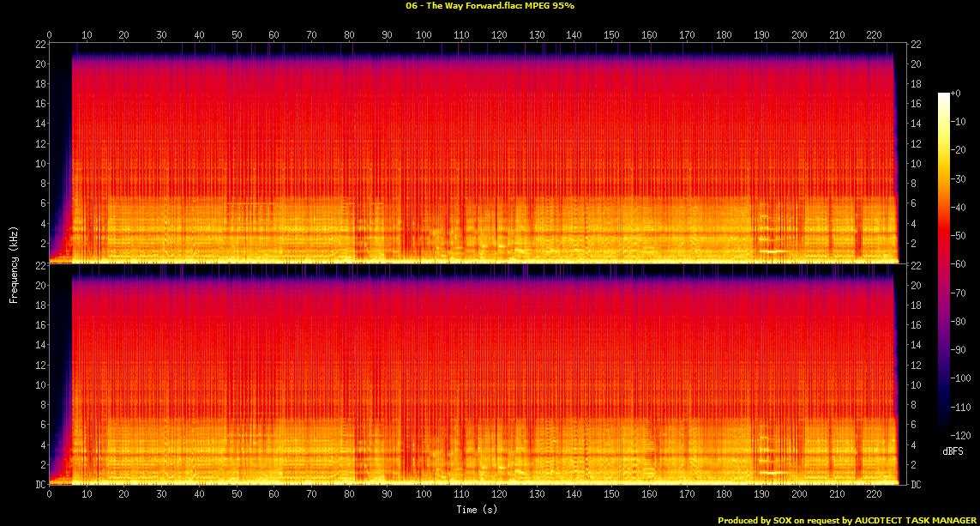Click the dBFS color gradient bar
The width and height of the screenshot is (980, 526).
pyautogui.click(x=944, y=265)
